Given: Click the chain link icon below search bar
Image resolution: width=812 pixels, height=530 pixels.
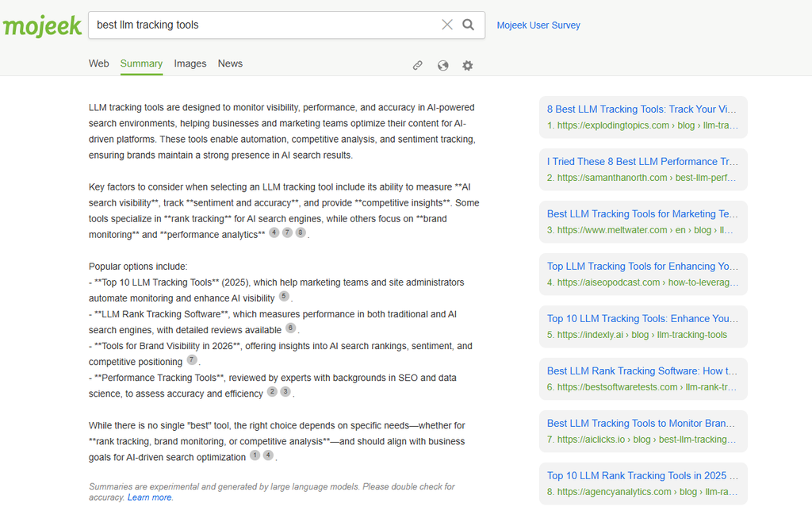Looking at the screenshot, I should (417, 65).
